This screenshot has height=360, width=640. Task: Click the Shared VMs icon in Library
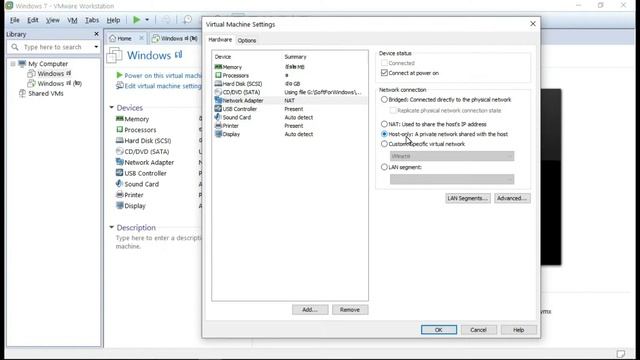click(x=22, y=93)
